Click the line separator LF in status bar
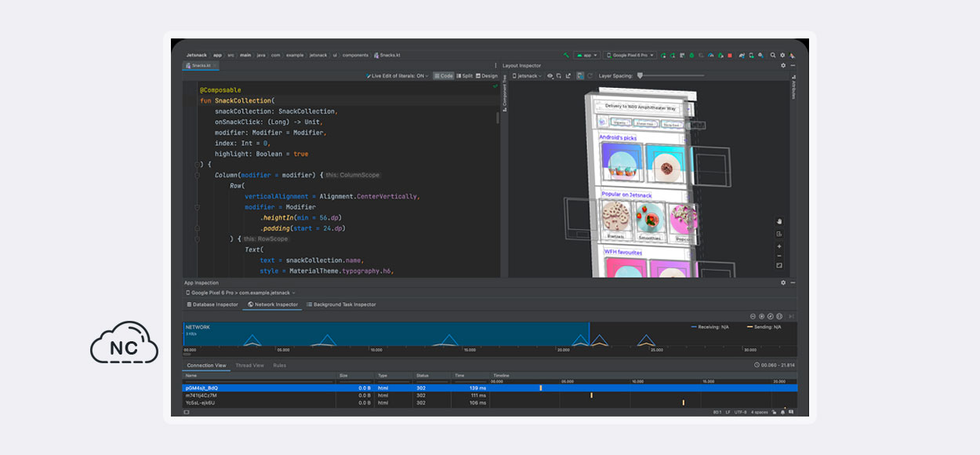980x455 pixels. click(728, 412)
